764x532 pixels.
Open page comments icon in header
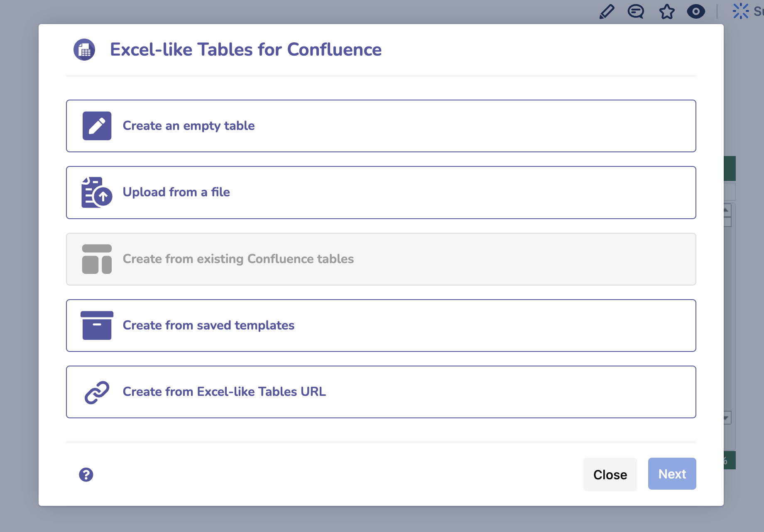click(x=636, y=12)
